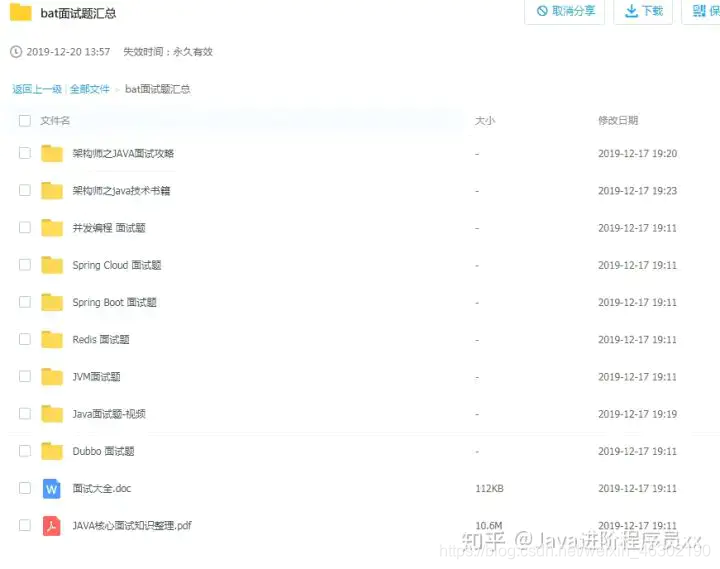Click folder icon of JVM面试题
The height and width of the screenshot is (569, 720).
52,377
